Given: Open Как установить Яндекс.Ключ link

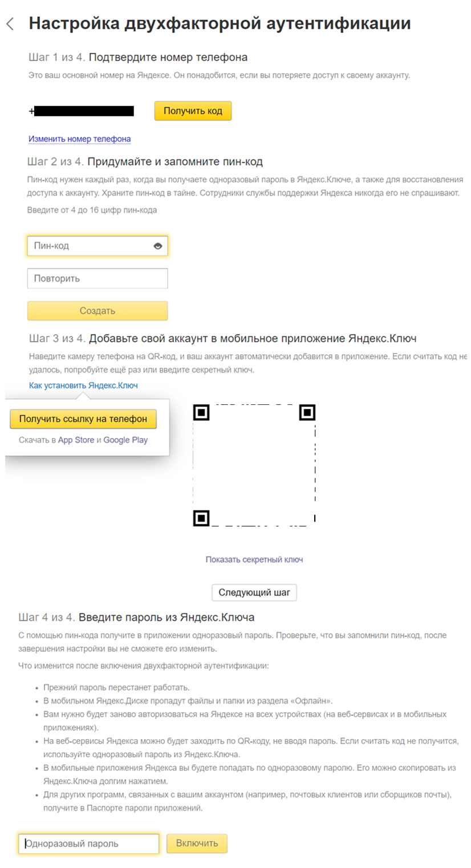Looking at the screenshot, I should coord(83,386).
